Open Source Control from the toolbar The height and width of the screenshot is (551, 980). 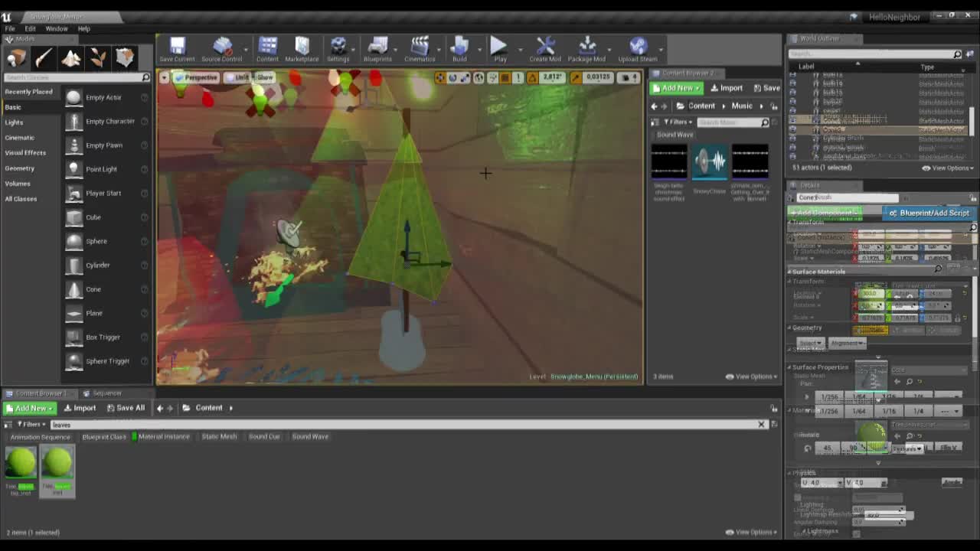pos(222,47)
